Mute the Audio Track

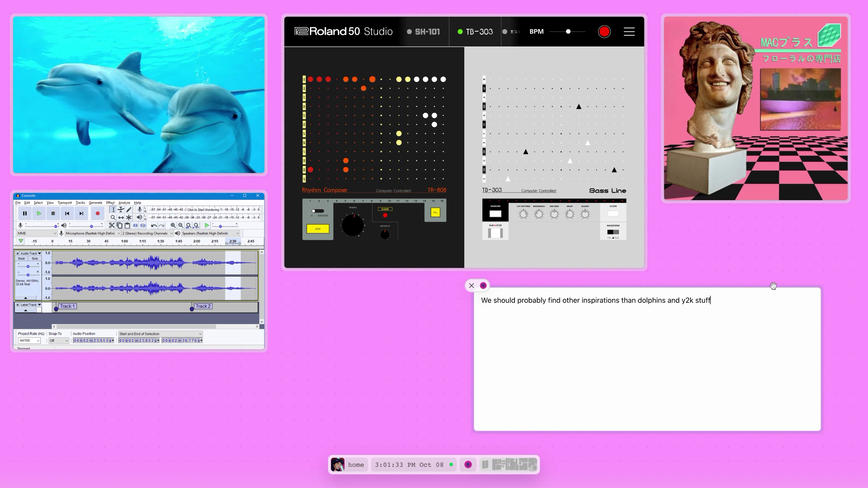point(22,259)
